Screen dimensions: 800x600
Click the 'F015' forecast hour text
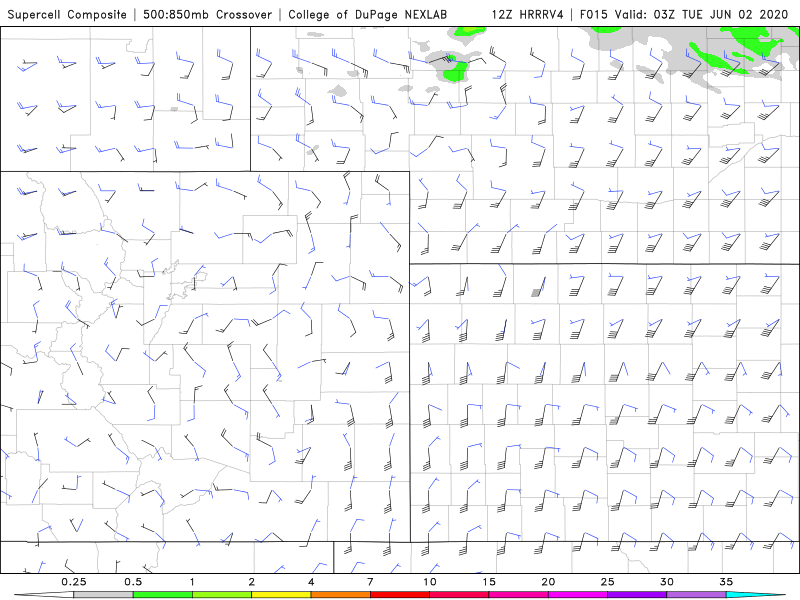(594, 15)
